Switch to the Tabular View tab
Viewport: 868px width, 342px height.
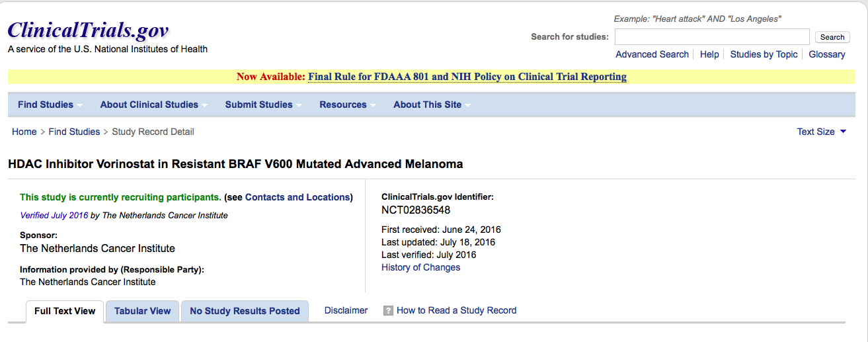pos(143,311)
